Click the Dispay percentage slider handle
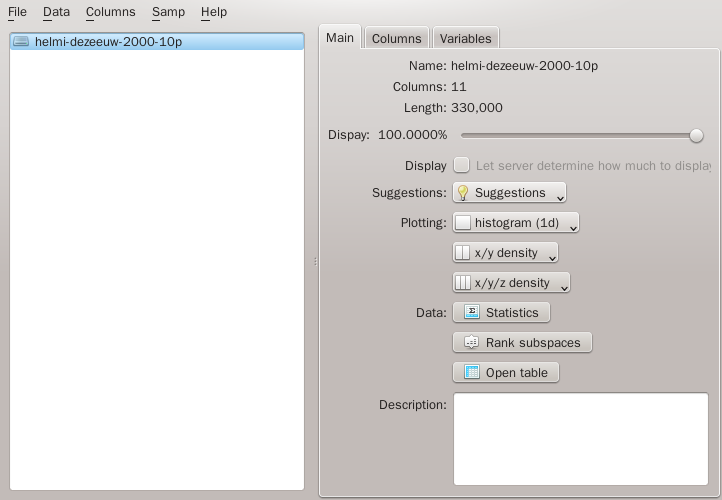This screenshot has height=500, width=722. click(x=696, y=135)
